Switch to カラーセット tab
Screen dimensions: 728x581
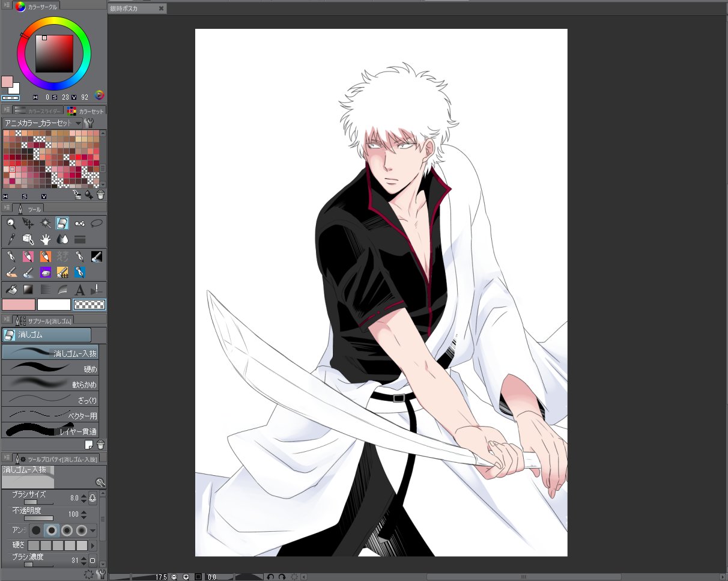point(85,111)
